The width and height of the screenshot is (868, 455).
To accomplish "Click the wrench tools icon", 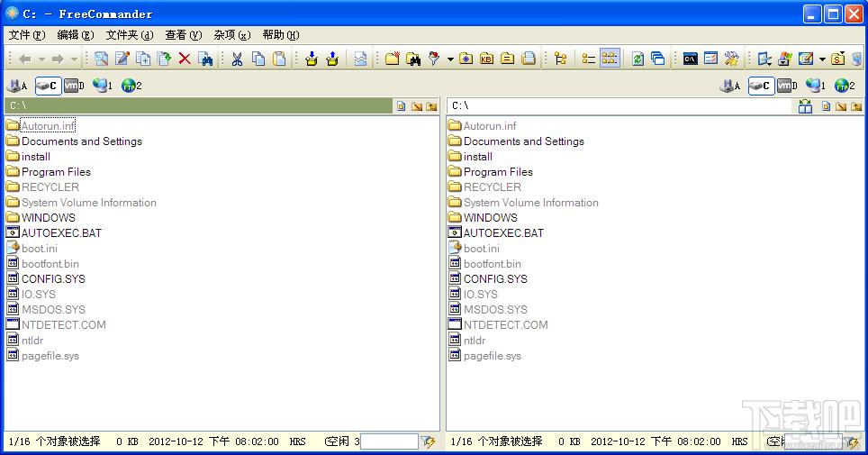I will coord(732,59).
